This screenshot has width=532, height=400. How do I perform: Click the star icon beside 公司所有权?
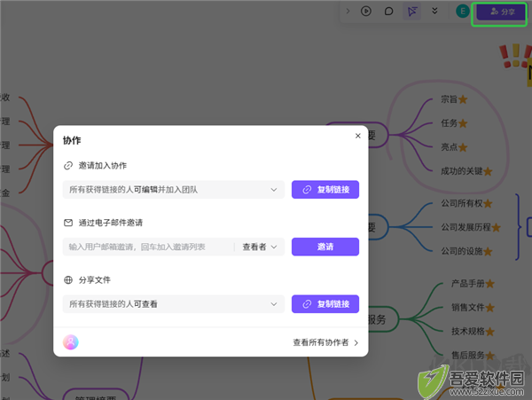488,204
